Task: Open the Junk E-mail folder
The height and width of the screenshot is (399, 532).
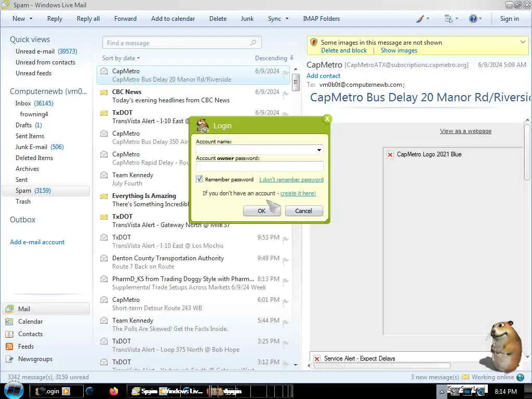Action: 39,147
